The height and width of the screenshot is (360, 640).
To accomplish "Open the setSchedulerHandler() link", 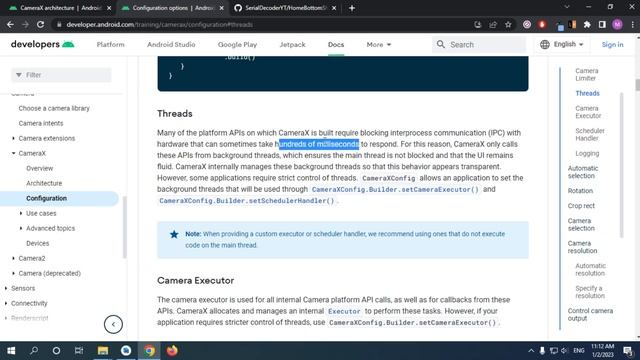I will [247, 201].
